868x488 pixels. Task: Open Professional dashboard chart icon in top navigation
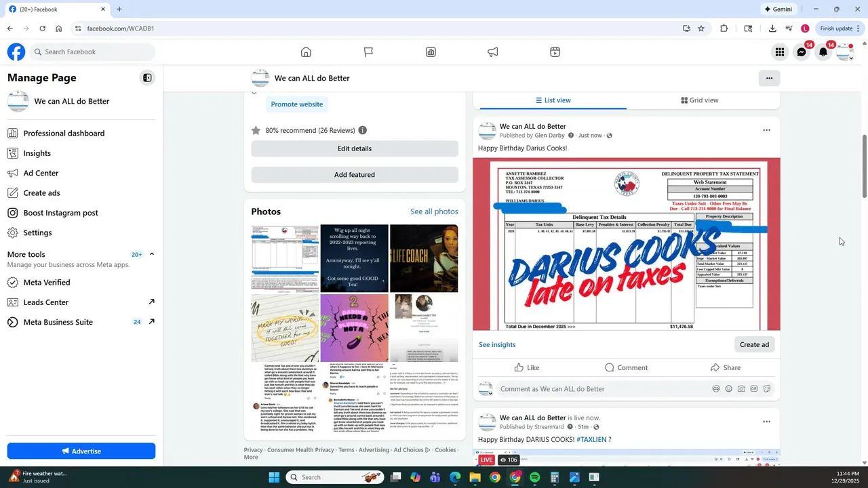pos(431,52)
